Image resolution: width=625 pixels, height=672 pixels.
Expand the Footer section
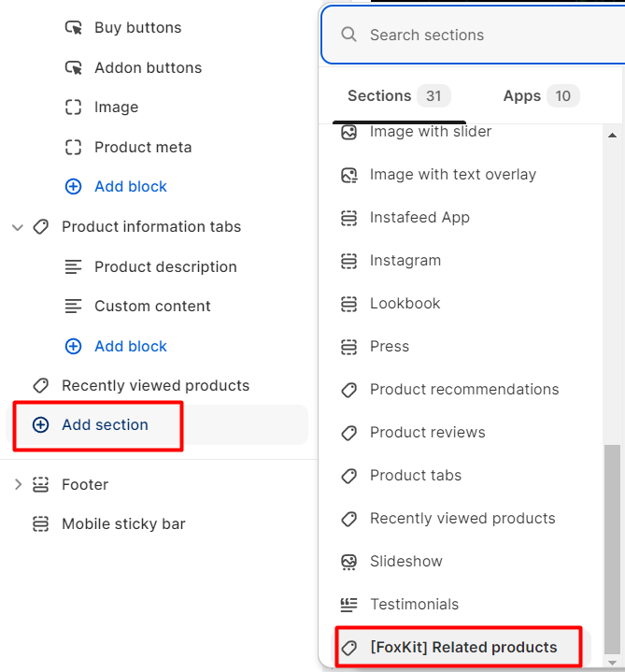pyautogui.click(x=18, y=484)
